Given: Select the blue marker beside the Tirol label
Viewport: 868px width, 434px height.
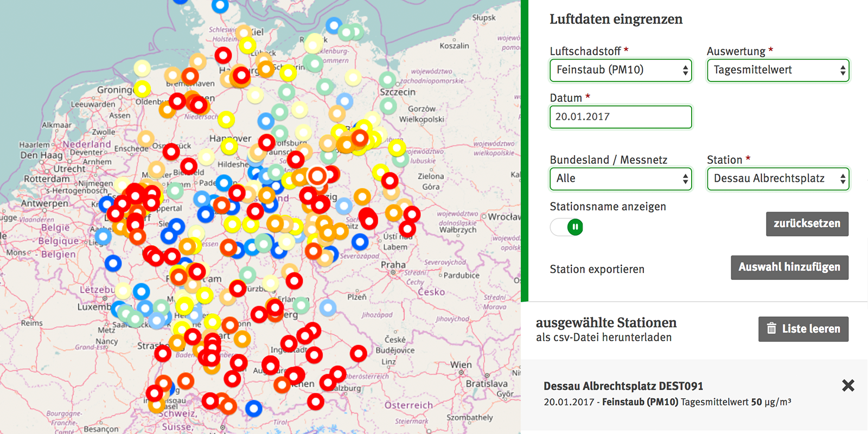Looking at the screenshot, I should [x=253, y=408].
